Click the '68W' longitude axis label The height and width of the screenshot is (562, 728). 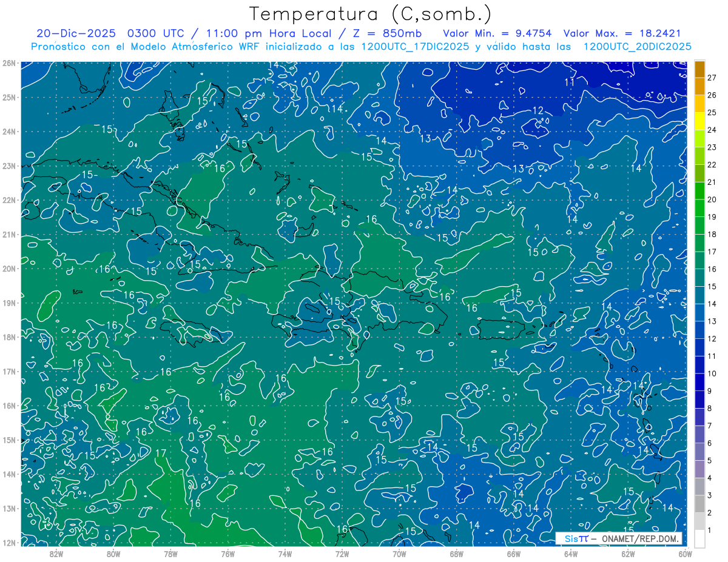click(x=457, y=554)
